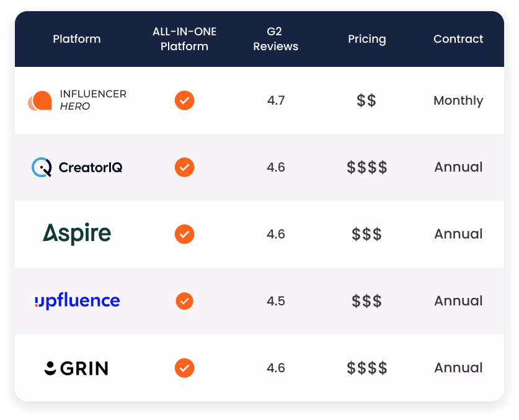Click Annual contract in upfluence row

pyautogui.click(x=458, y=300)
